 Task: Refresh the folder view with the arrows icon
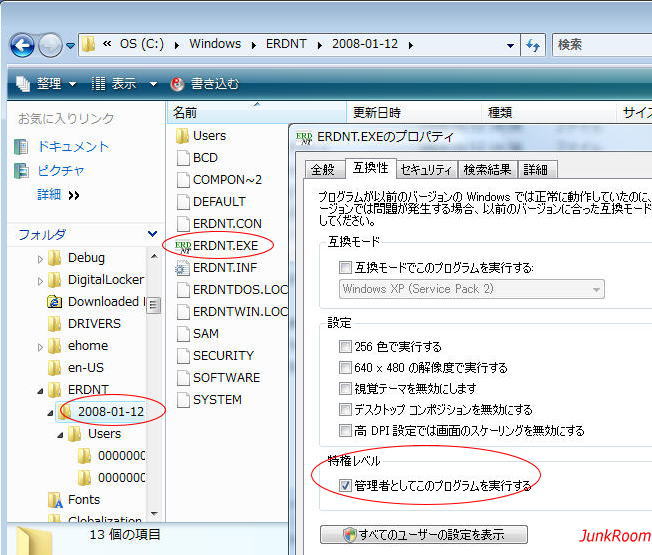[x=533, y=45]
